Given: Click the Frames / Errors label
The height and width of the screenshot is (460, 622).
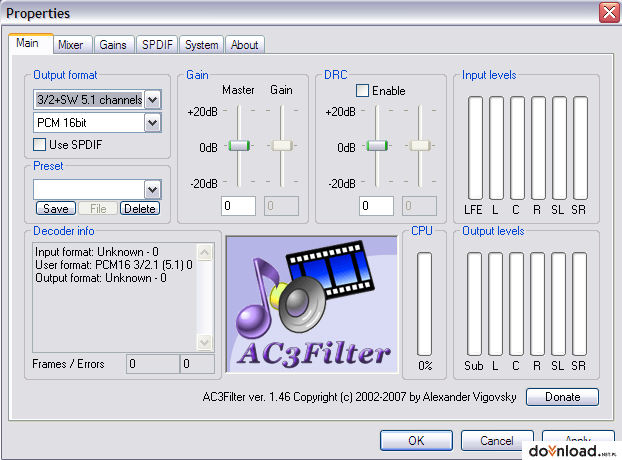Looking at the screenshot, I should pyautogui.click(x=68, y=364).
